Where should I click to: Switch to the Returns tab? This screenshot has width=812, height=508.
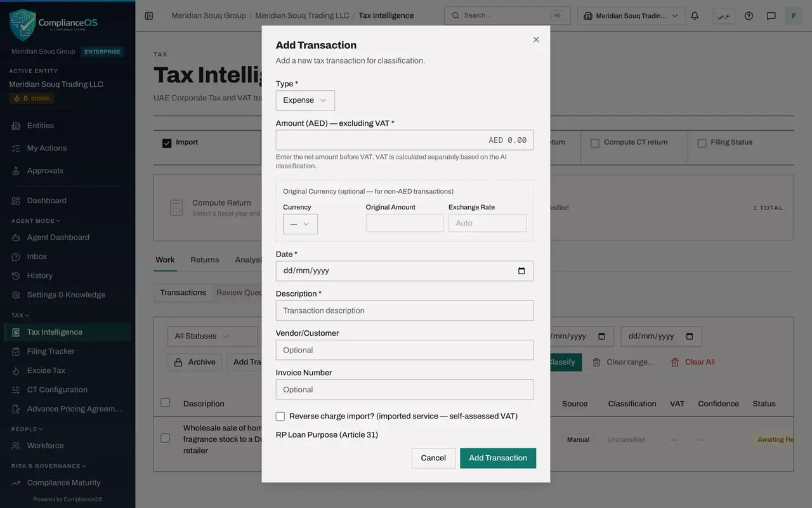click(x=205, y=260)
